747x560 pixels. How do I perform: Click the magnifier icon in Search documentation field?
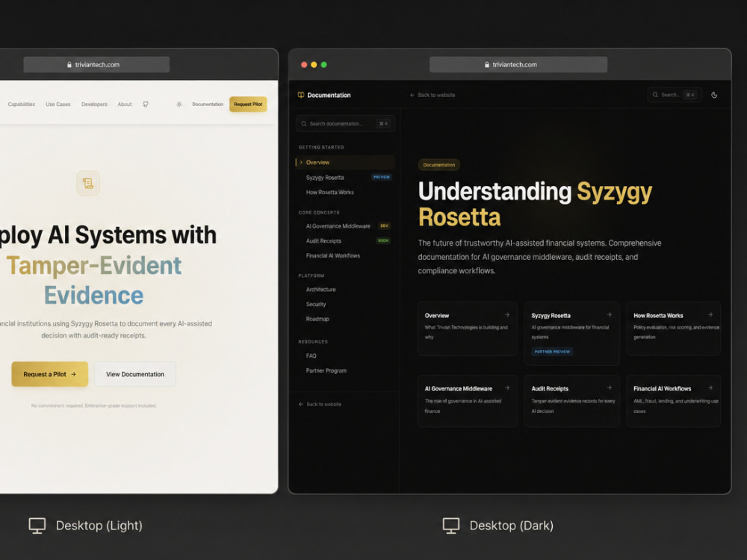[303, 124]
